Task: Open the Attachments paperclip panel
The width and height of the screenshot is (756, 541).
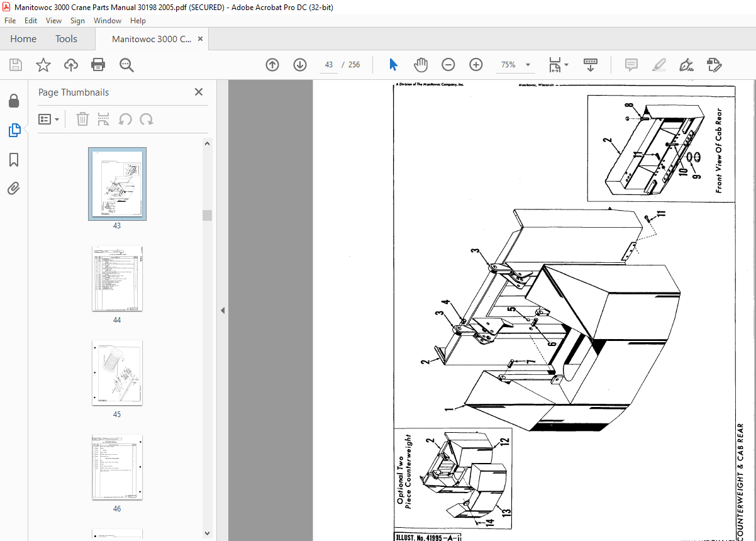Action: coord(14,188)
